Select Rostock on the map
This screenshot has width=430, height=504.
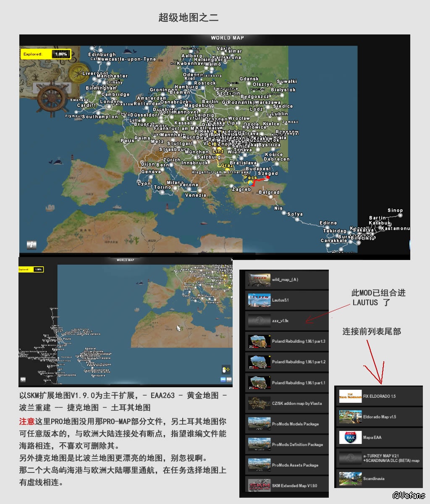click(x=205, y=83)
